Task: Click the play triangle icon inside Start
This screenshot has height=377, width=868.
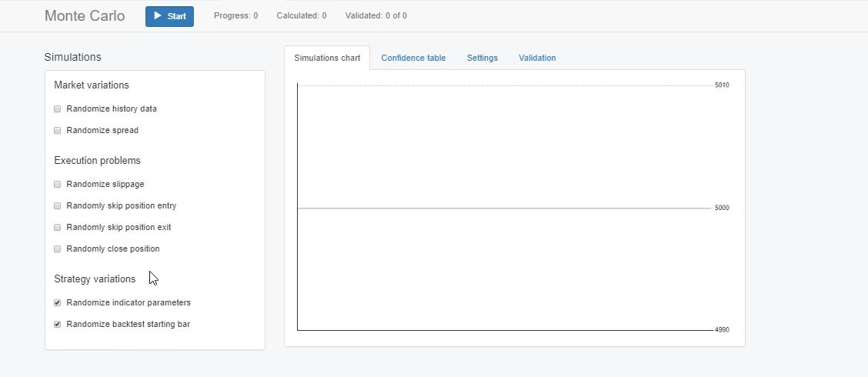Action: point(158,16)
